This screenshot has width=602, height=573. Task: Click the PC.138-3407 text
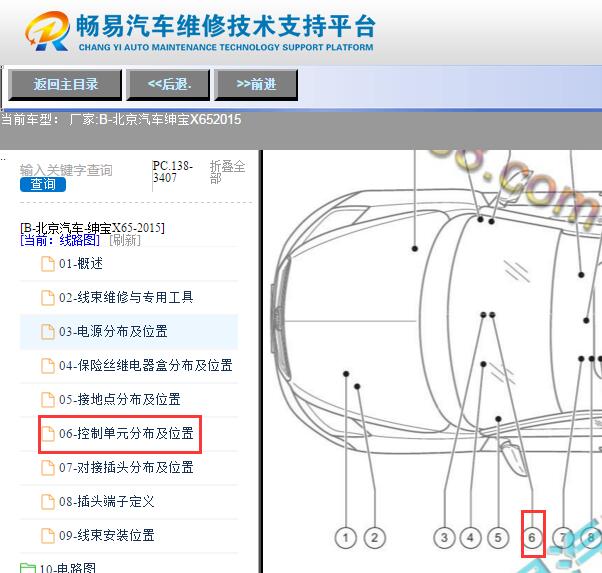pos(173,172)
